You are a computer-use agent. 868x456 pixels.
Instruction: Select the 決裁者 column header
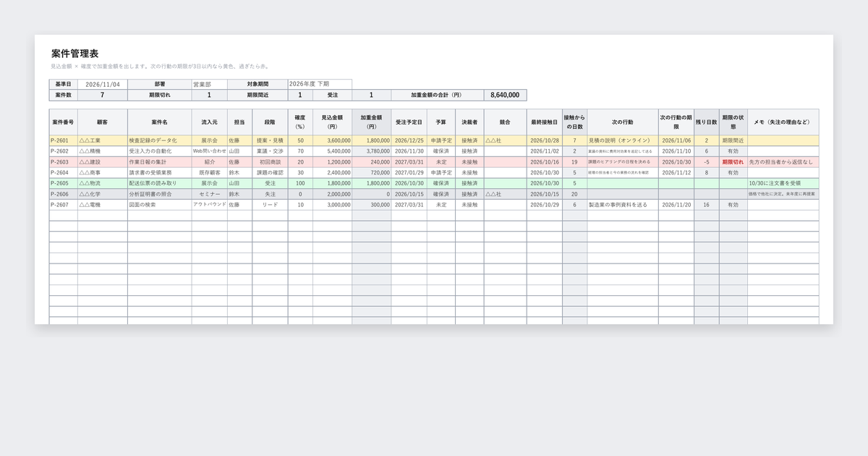pos(469,122)
